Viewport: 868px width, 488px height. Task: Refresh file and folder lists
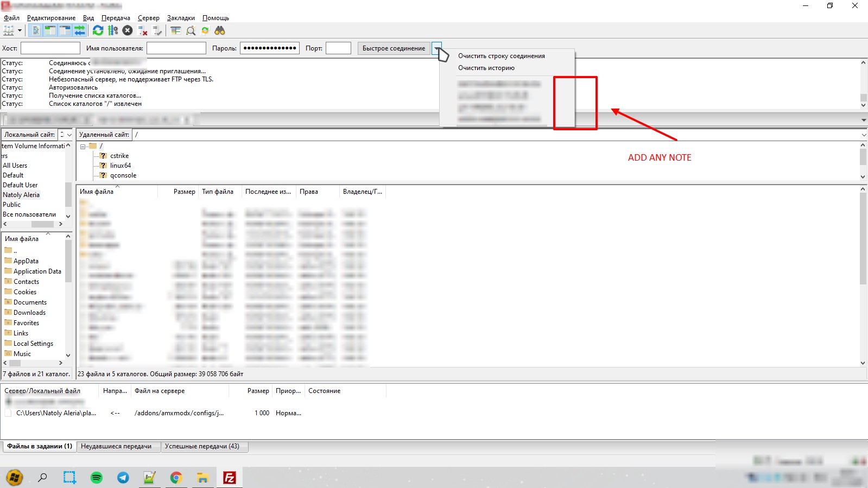[x=98, y=30]
